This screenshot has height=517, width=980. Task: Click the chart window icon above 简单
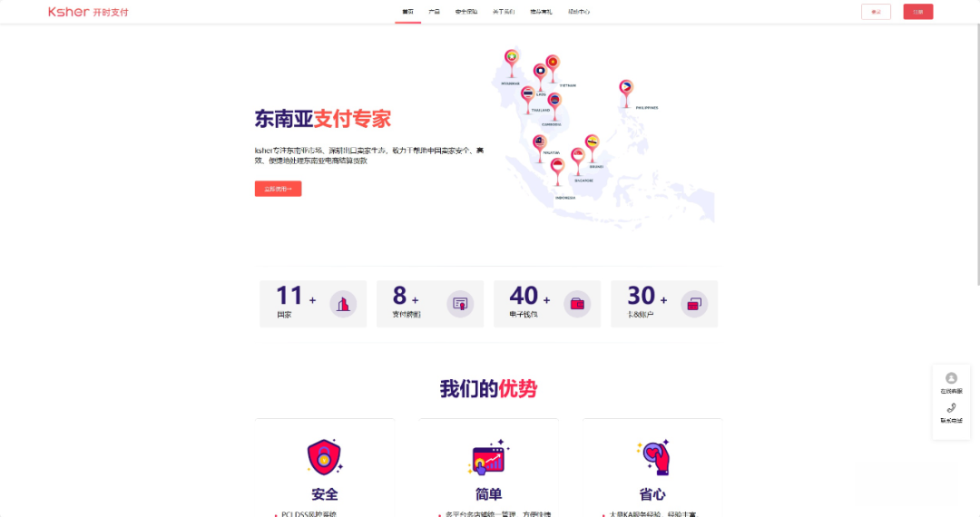489,456
